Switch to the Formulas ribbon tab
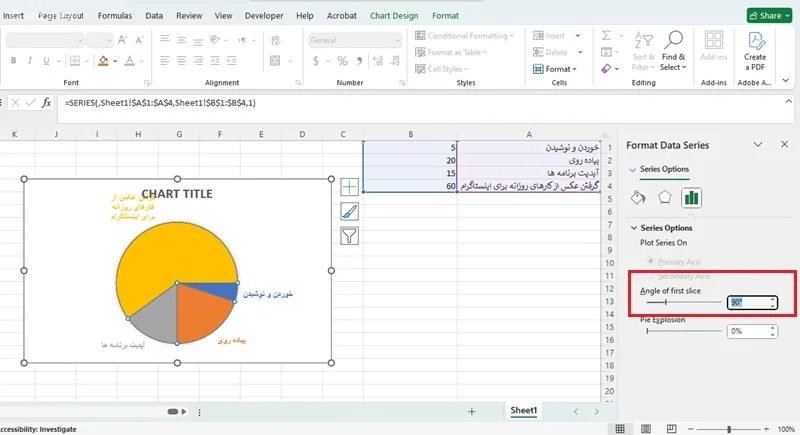Image resolution: width=800 pixels, height=435 pixels. (x=114, y=16)
